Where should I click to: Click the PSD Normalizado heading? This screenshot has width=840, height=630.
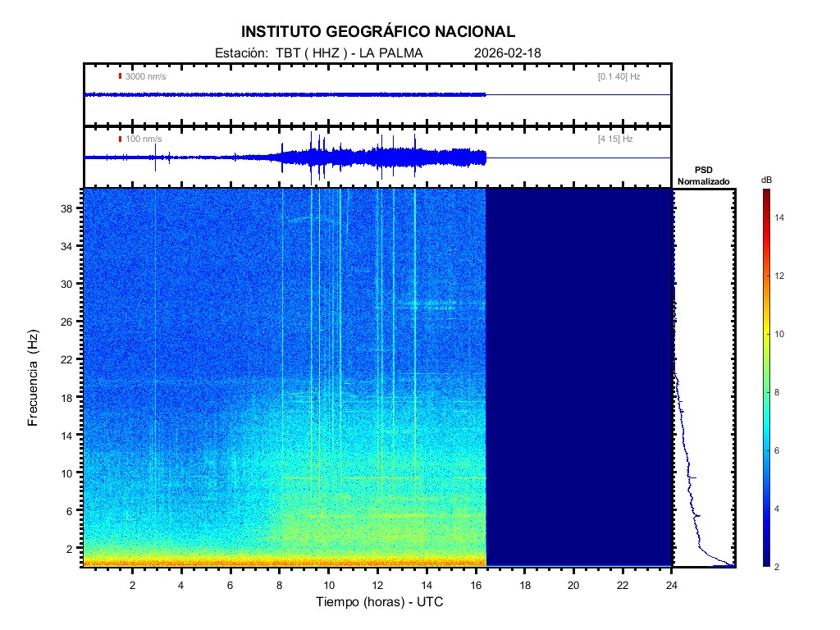tap(703, 176)
